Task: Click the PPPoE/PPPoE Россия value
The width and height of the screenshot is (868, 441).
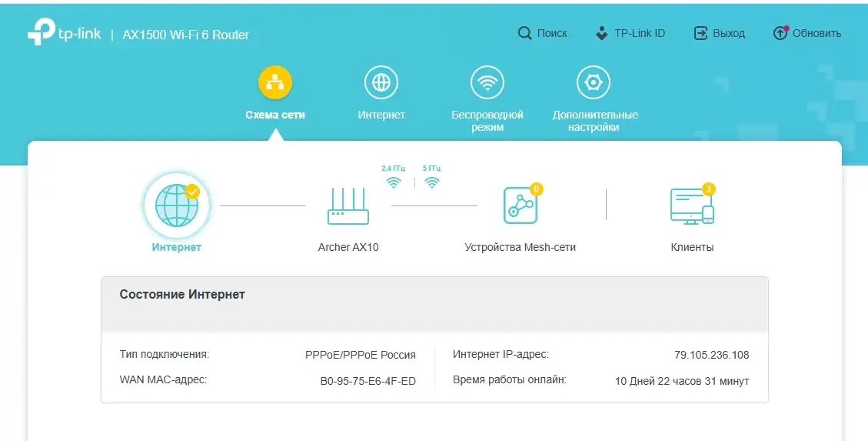Action: pos(361,355)
